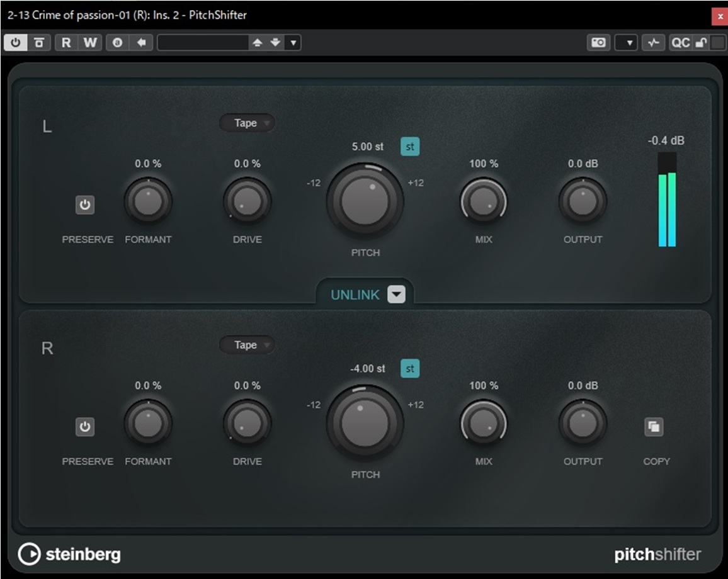728x579 pixels.
Task: Toggle the plugin power (activate effect) button
Action: pyautogui.click(x=15, y=43)
